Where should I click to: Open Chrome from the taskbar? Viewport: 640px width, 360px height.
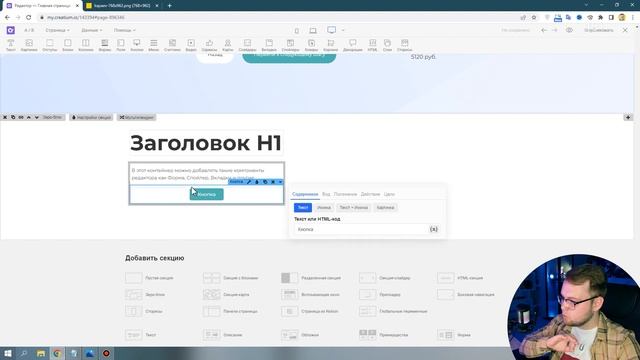[57, 353]
